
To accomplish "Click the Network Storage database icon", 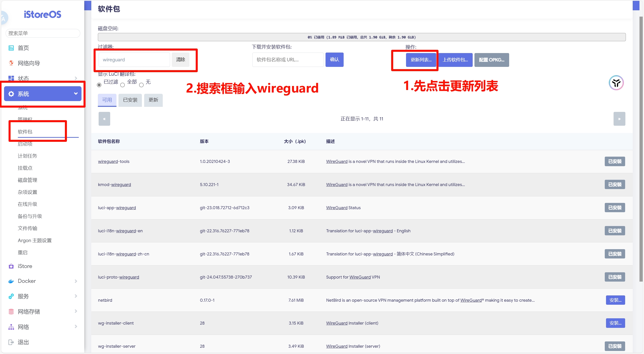I will pos(11,312).
